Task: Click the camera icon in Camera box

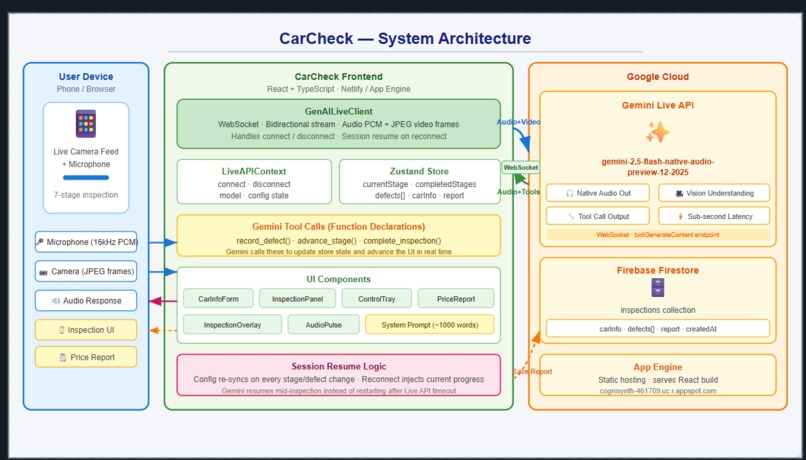Action: click(x=43, y=272)
